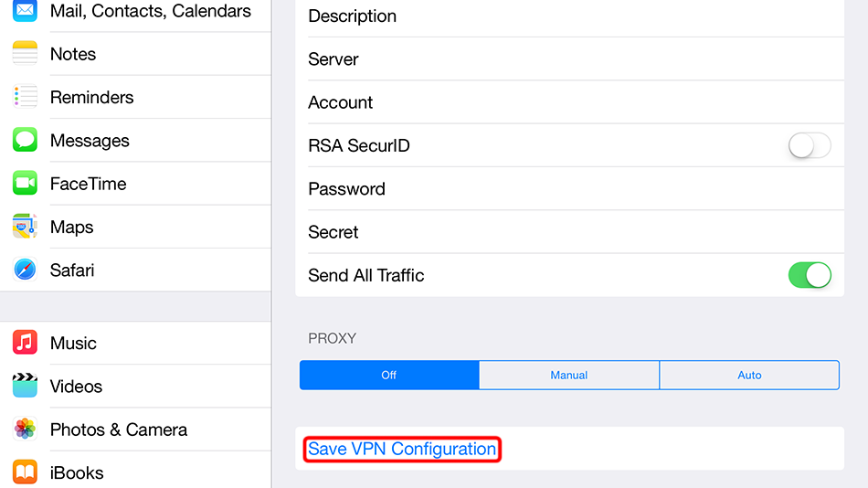
Task: Open the Notes settings icon
Action: [25, 54]
